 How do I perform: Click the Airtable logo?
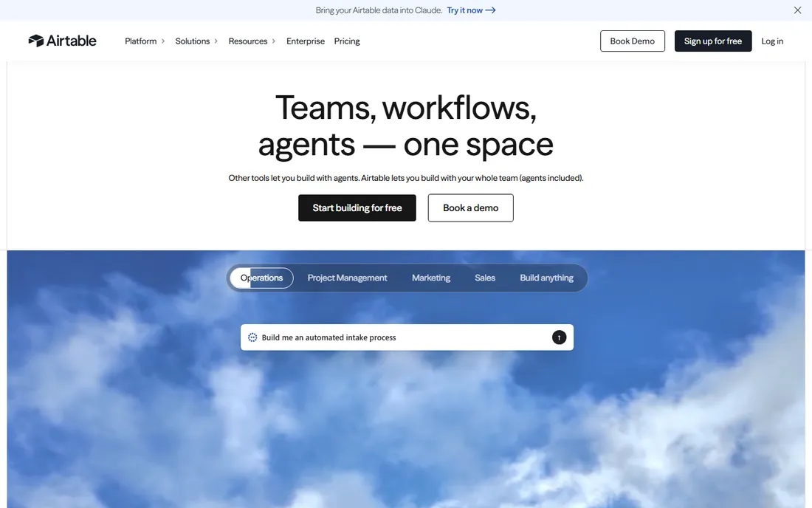click(62, 41)
